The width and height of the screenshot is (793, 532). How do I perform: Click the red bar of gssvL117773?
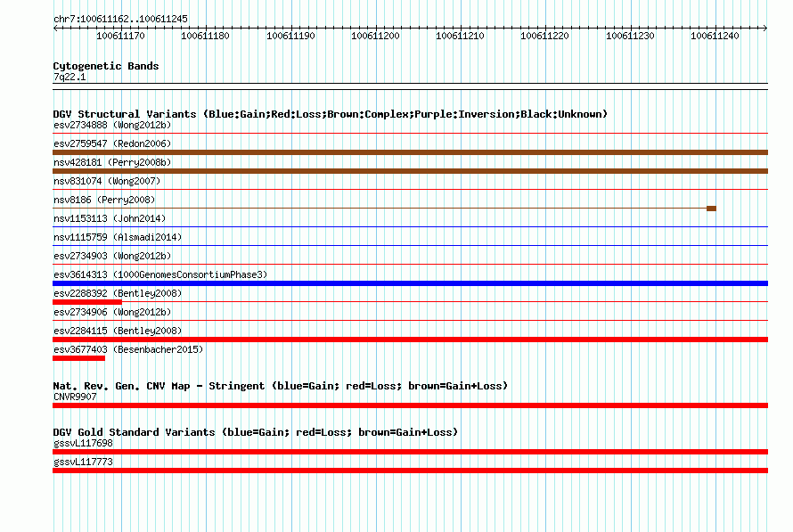[410, 471]
